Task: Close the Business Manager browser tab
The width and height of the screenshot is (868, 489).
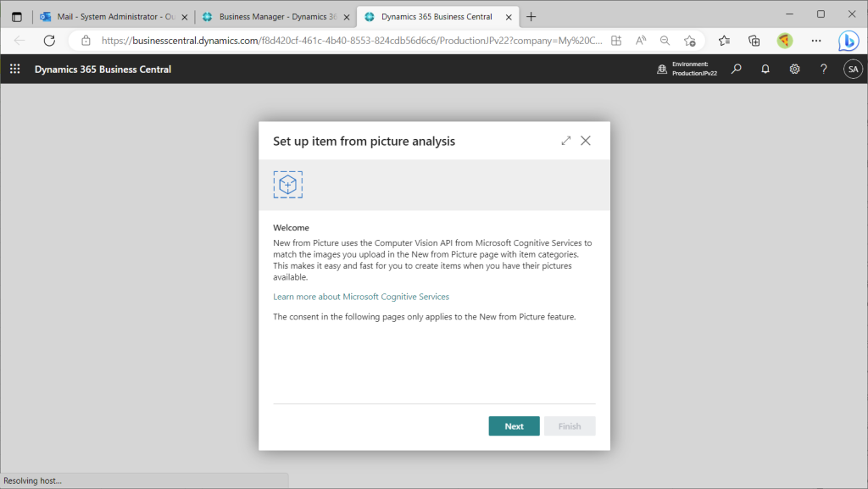Action: [x=347, y=17]
